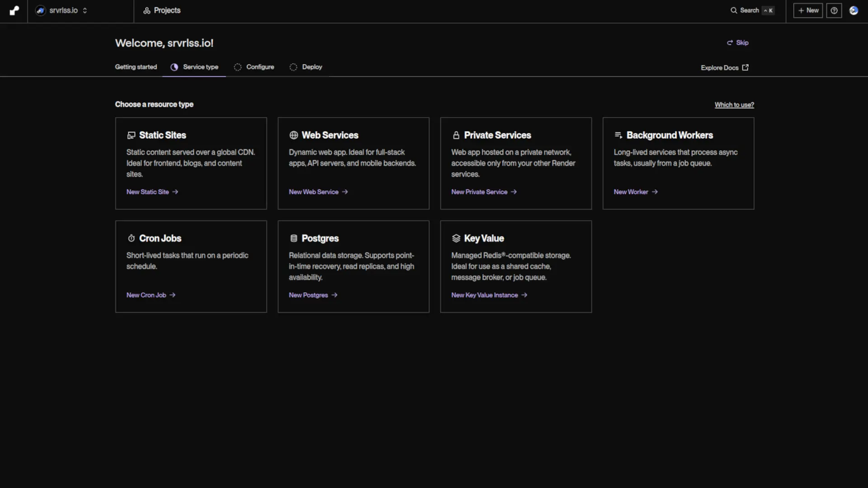This screenshot has width=868, height=488.
Task: Click the arrow next to New Web Service
Action: [x=345, y=192]
